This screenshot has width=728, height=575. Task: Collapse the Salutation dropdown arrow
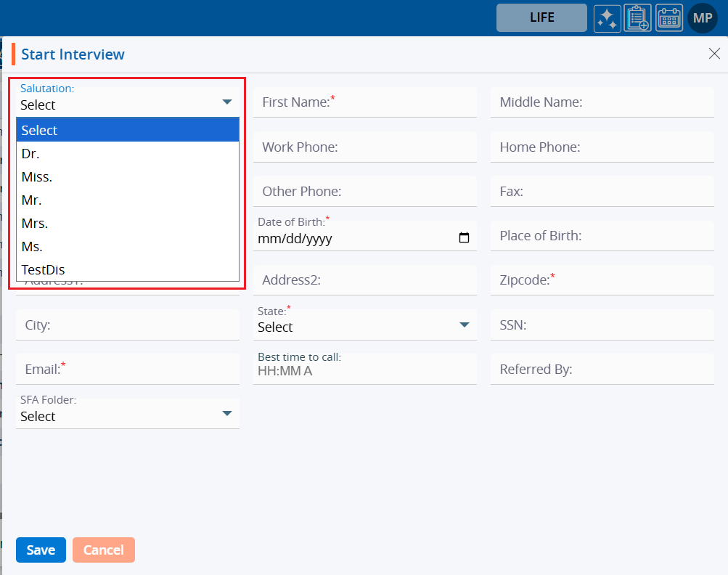tap(227, 102)
